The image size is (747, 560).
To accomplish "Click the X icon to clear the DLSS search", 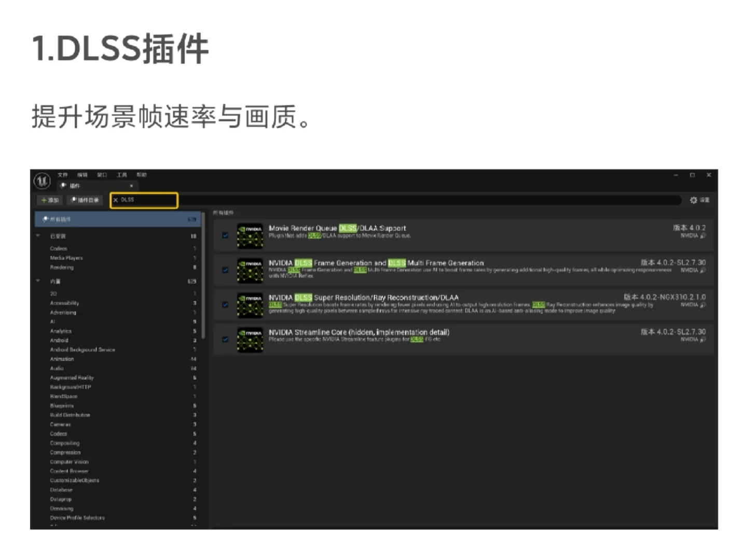I will tap(116, 200).
